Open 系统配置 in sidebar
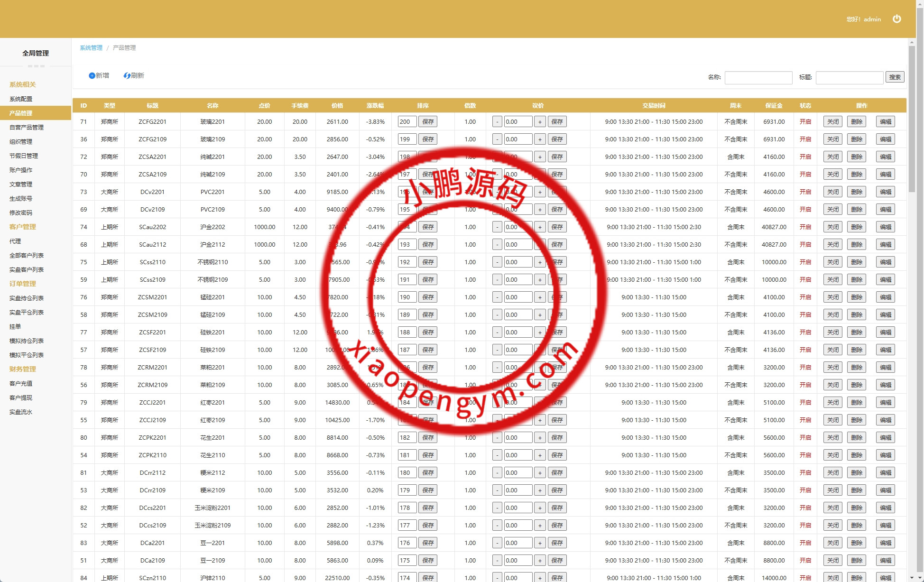 click(x=21, y=99)
